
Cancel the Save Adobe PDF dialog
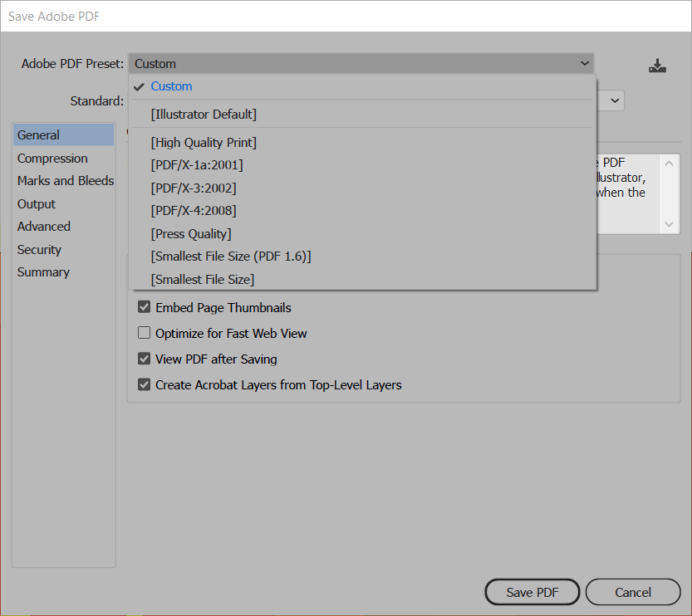click(x=633, y=592)
